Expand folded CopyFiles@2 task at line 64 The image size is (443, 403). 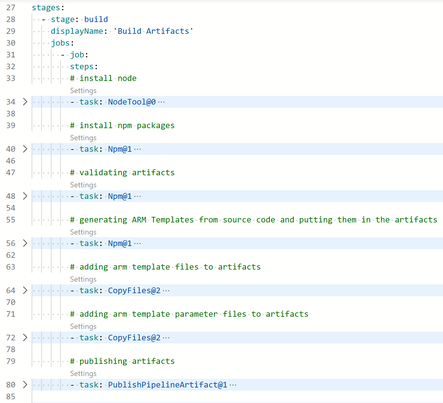(x=25, y=290)
